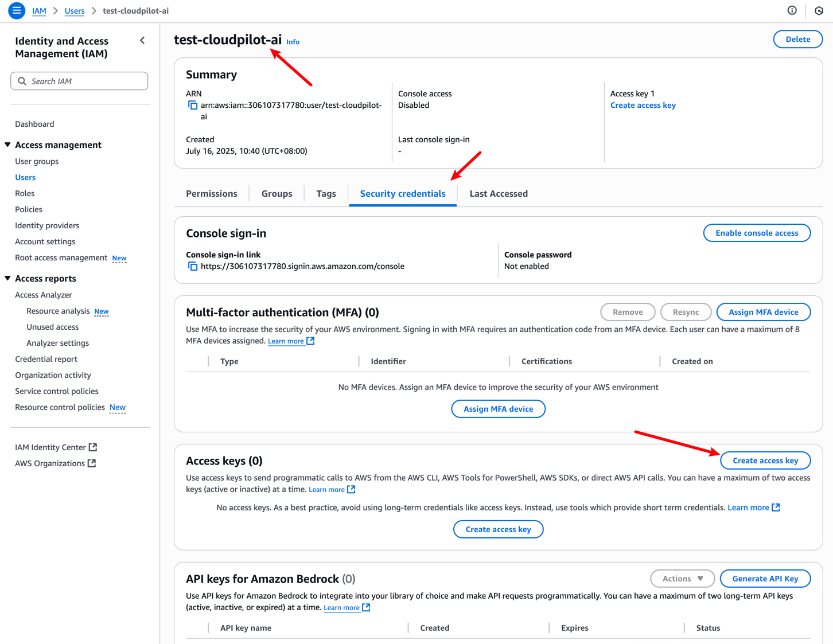Click the magnifier in the Search IAM box
The image size is (833, 644).
22,81
